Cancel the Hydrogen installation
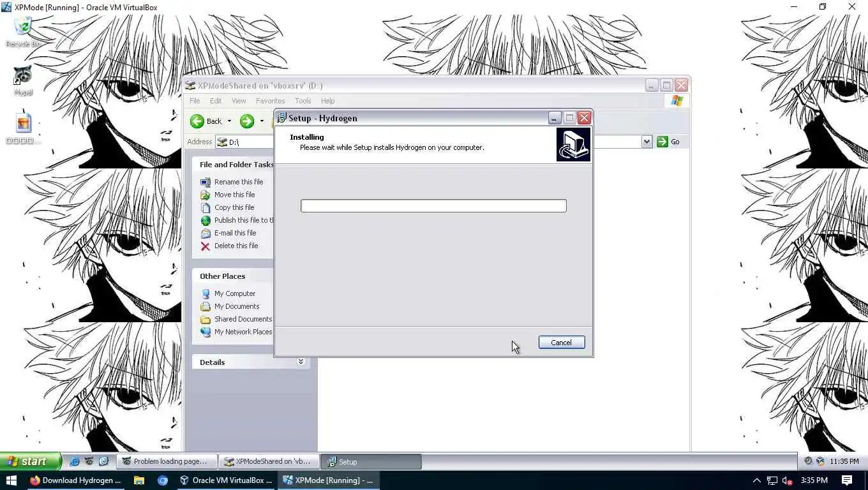The height and width of the screenshot is (490, 868). 562,343
